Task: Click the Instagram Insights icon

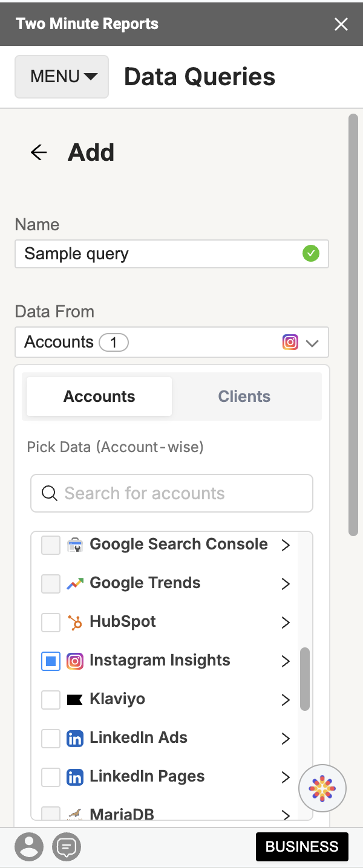Action: [x=75, y=661]
